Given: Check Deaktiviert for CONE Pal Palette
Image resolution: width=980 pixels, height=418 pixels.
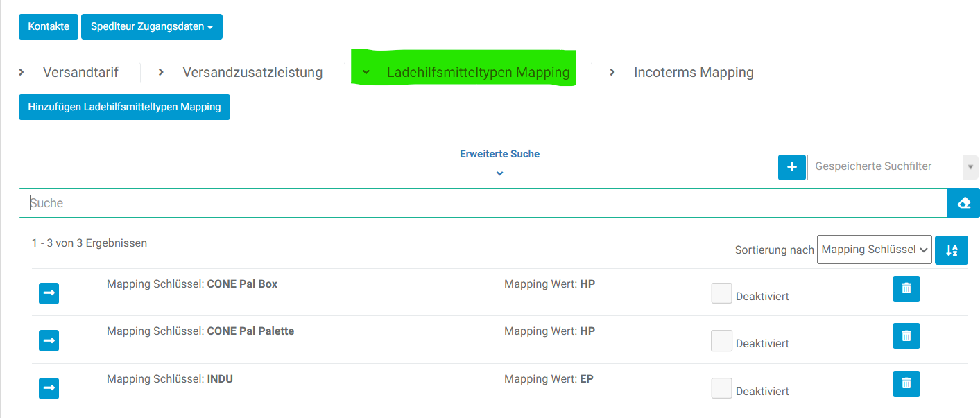Looking at the screenshot, I should 721,341.
